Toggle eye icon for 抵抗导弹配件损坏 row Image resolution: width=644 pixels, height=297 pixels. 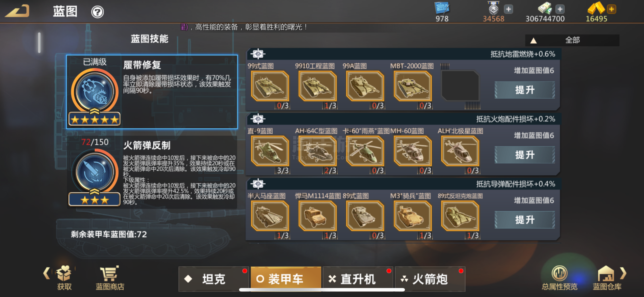tap(258, 184)
